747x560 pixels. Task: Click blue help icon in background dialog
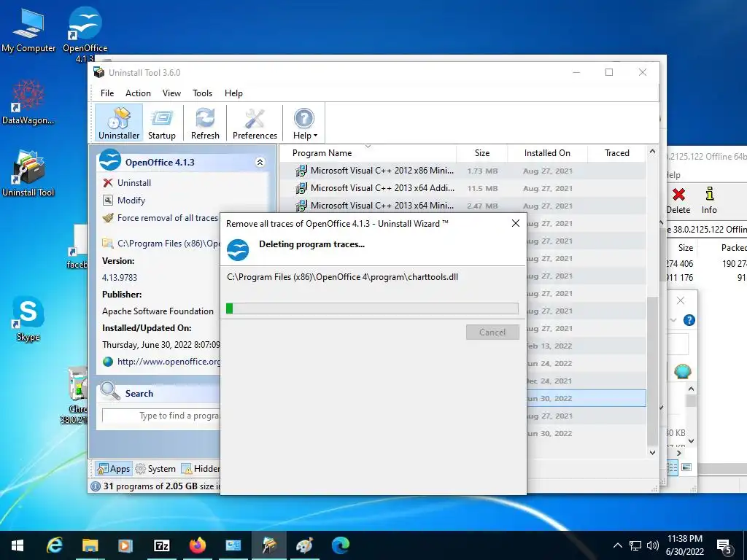[689, 320]
